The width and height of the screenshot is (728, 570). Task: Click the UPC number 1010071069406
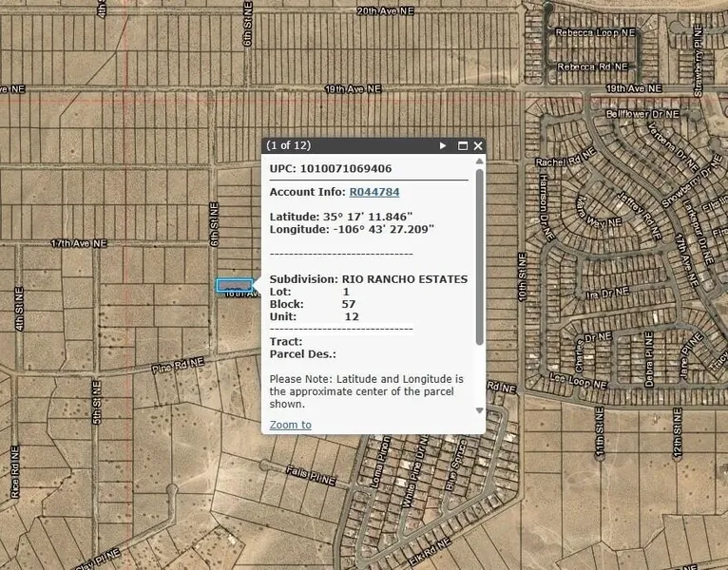346,169
